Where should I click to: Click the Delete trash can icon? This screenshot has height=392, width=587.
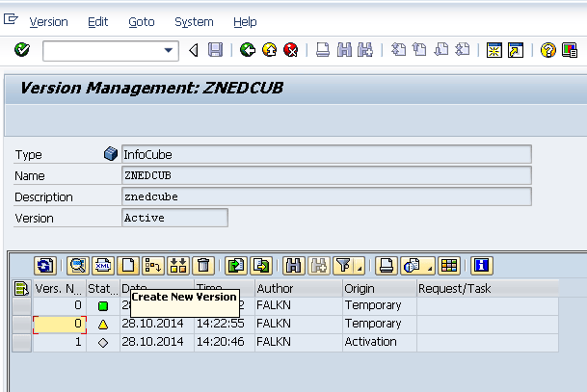pyautogui.click(x=203, y=266)
